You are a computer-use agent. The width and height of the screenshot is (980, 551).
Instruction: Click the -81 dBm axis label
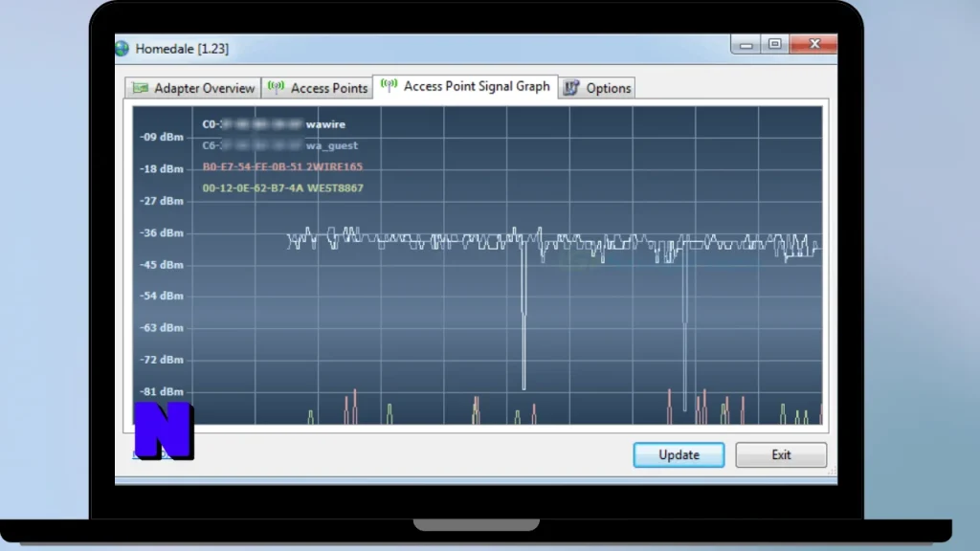(x=161, y=391)
